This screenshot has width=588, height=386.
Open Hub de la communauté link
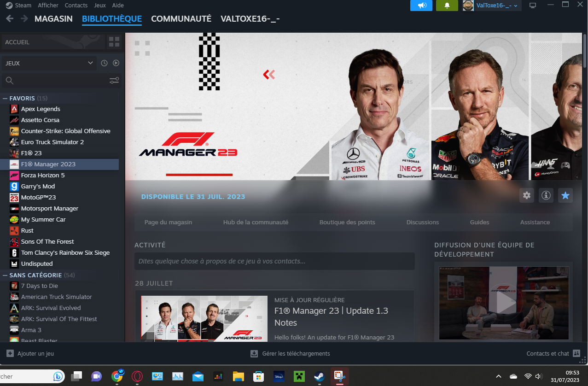[x=256, y=222]
